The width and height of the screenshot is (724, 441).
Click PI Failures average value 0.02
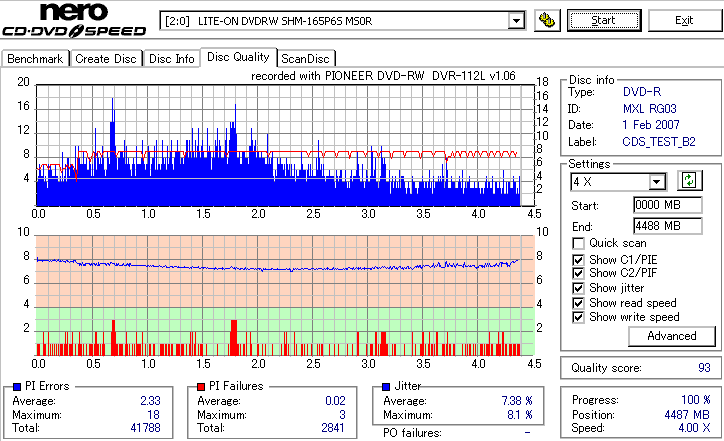(335, 401)
